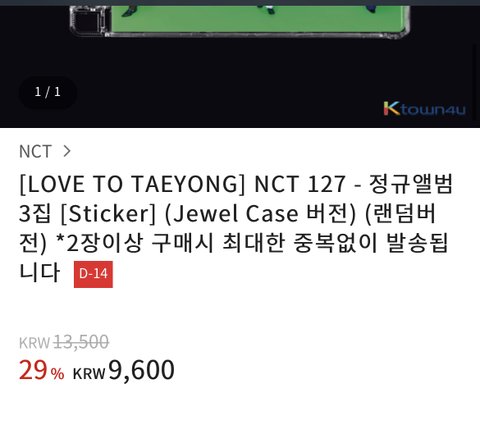Open the NCT category breadcrumb
The width and height of the screenshot is (480, 425).
pos(35,152)
